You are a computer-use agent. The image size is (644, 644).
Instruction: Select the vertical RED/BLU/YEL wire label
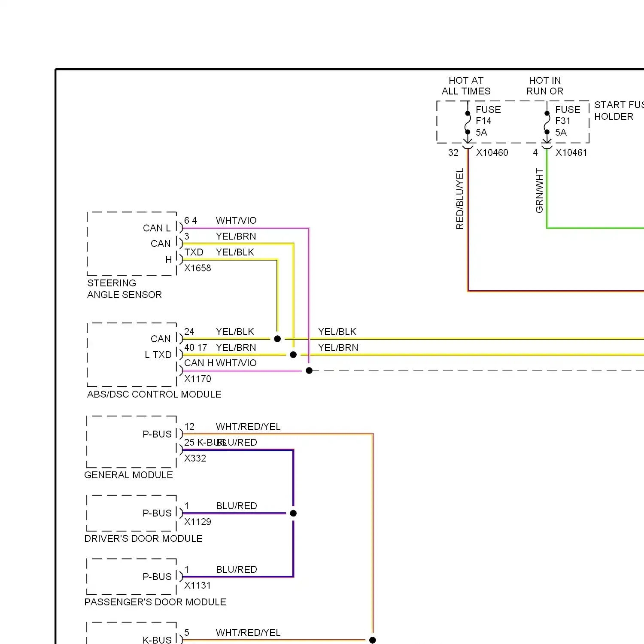(460, 199)
